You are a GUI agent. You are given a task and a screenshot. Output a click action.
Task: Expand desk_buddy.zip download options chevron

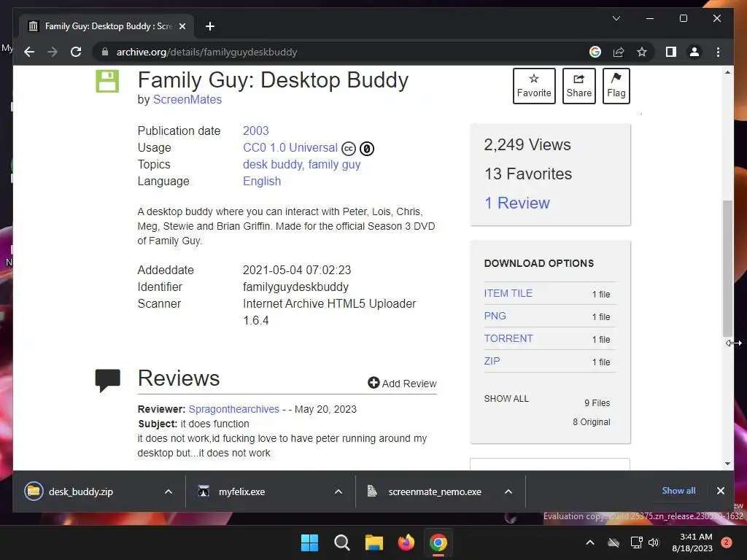click(169, 491)
